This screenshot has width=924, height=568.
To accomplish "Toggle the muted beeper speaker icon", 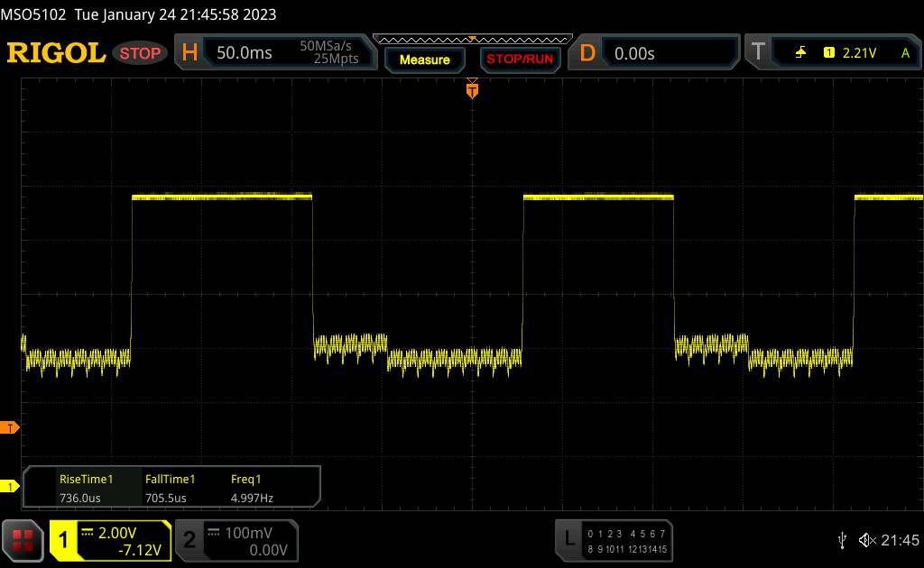I will click(x=867, y=540).
